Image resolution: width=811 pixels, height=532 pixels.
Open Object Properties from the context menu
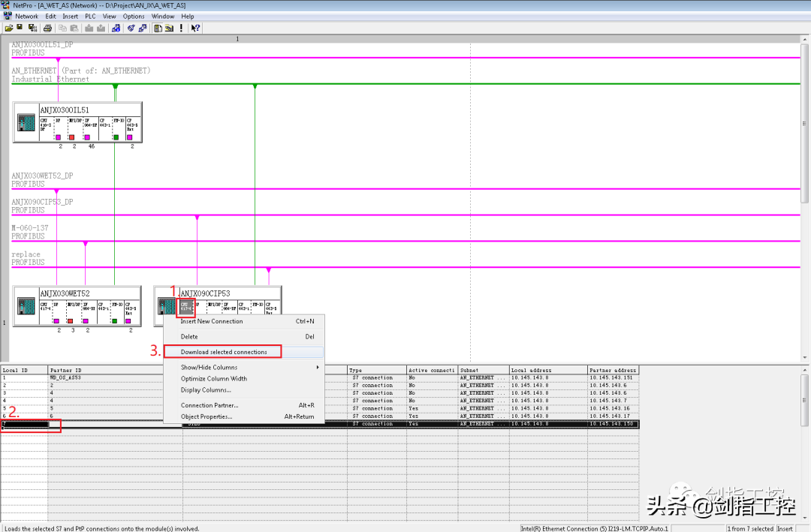[x=207, y=416]
